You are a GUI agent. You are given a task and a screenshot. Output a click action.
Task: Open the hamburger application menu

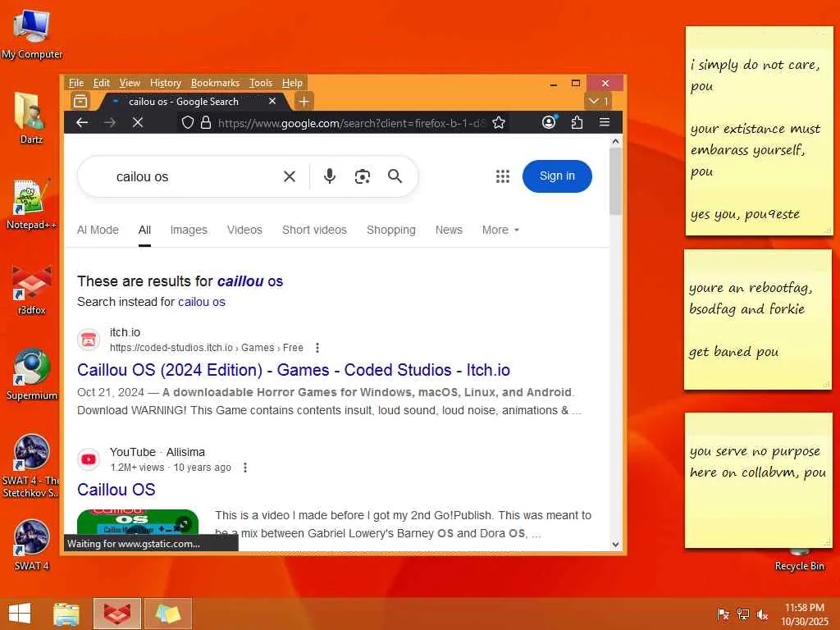point(605,122)
